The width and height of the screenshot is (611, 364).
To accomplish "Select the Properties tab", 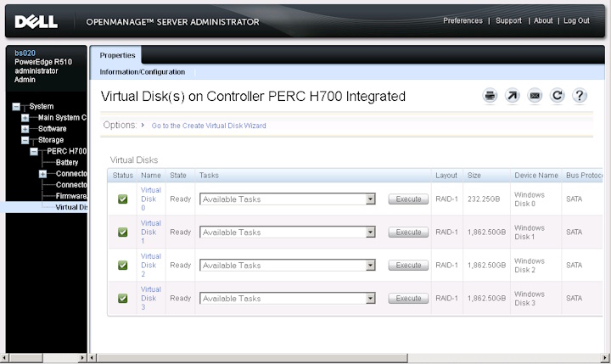I will [118, 55].
